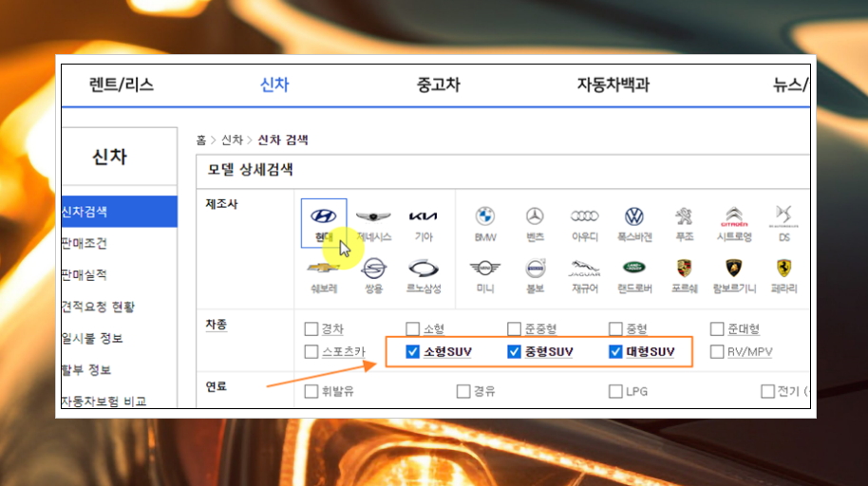Open 판매실적 in the sidebar
Image resolution: width=868 pixels, height=486 pixels.
coord(85,274)
